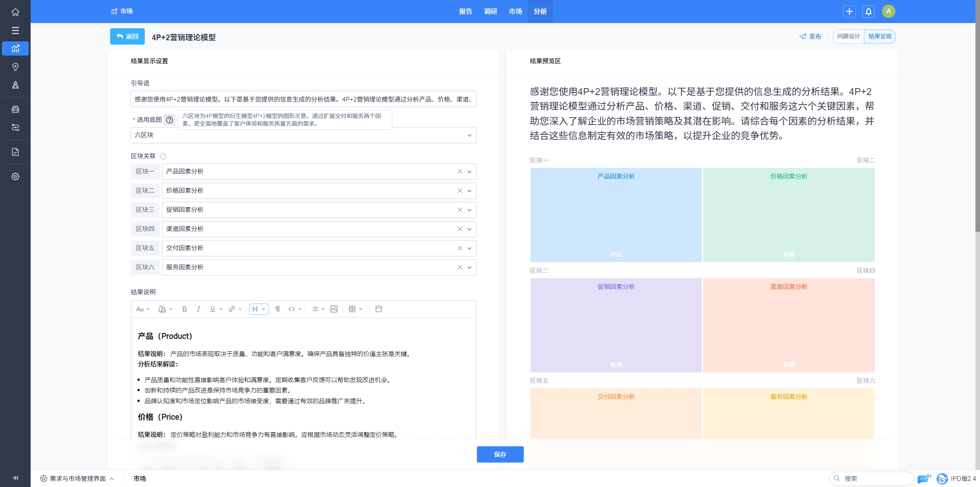Open the list style dropdown
Viewport: 980px width, 487px height.
coord(318,309)
